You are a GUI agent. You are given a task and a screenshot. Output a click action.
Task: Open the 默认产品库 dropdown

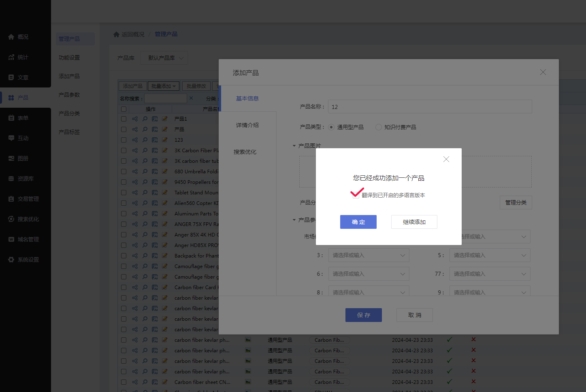pyautogui.click(x=164, y=58)
